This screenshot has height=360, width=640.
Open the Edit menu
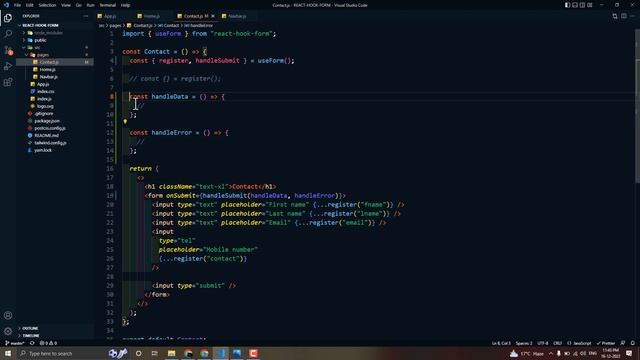[30, 5]
